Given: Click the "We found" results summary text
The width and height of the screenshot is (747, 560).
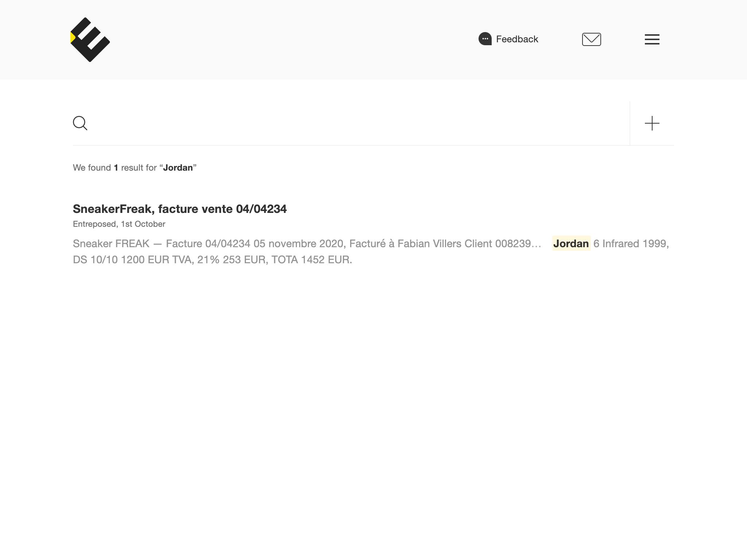Looking at the screenshot, I should click(x=92, y=168).
